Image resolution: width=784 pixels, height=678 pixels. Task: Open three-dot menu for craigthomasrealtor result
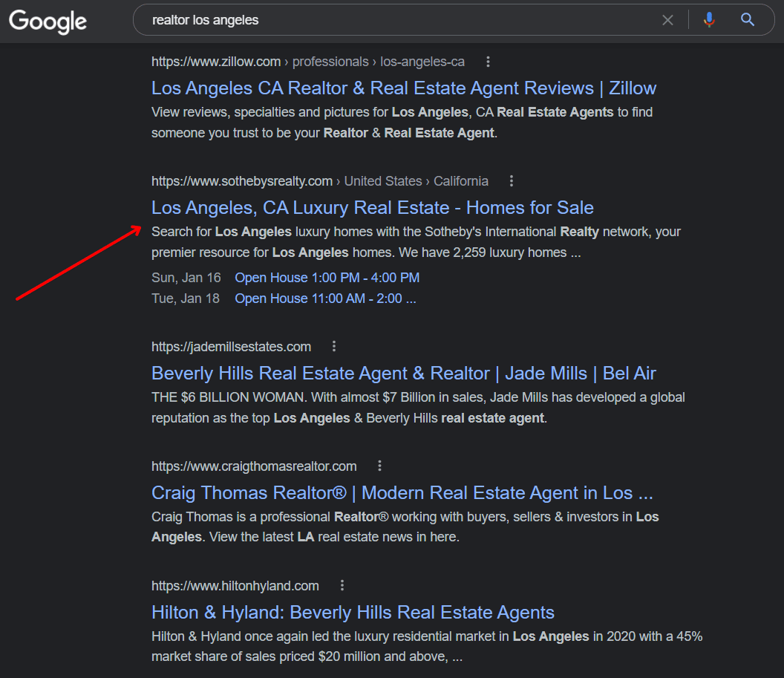379,466
